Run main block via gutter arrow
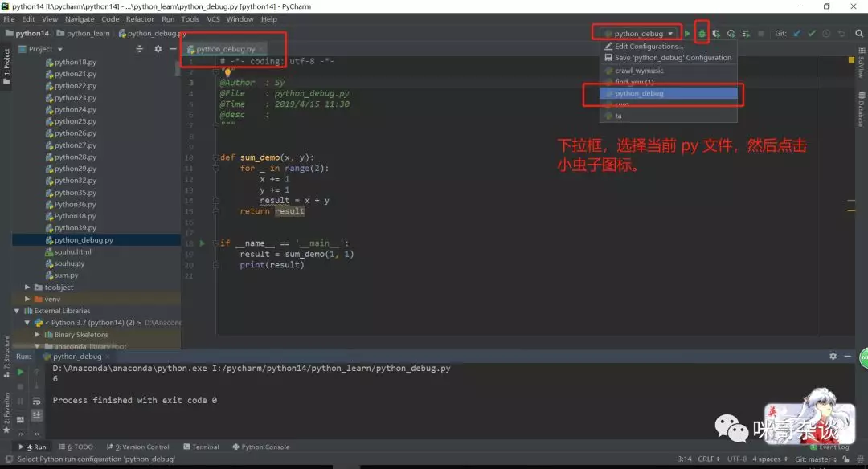 pos(202,243)
